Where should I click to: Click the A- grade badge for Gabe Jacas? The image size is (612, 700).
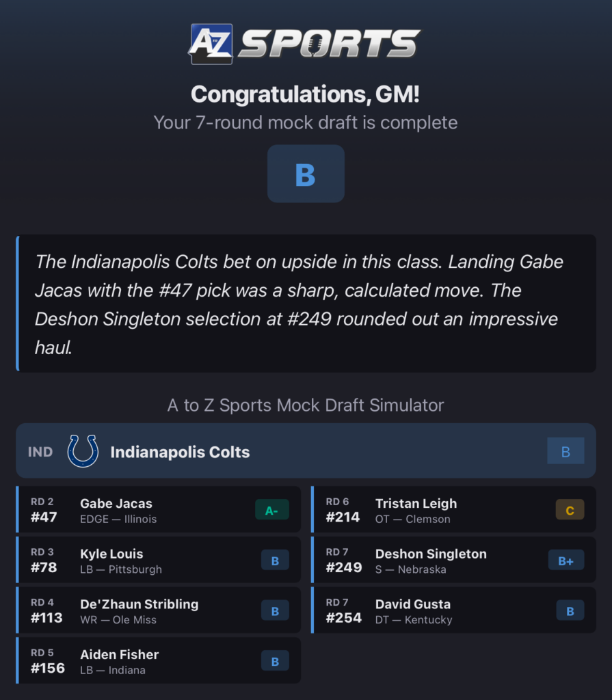click(272, 511)
